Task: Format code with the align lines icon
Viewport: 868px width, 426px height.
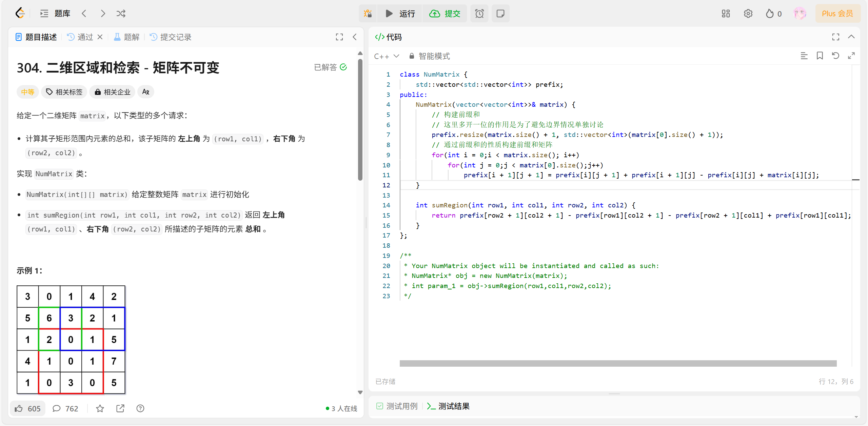Action: point(804,56)
